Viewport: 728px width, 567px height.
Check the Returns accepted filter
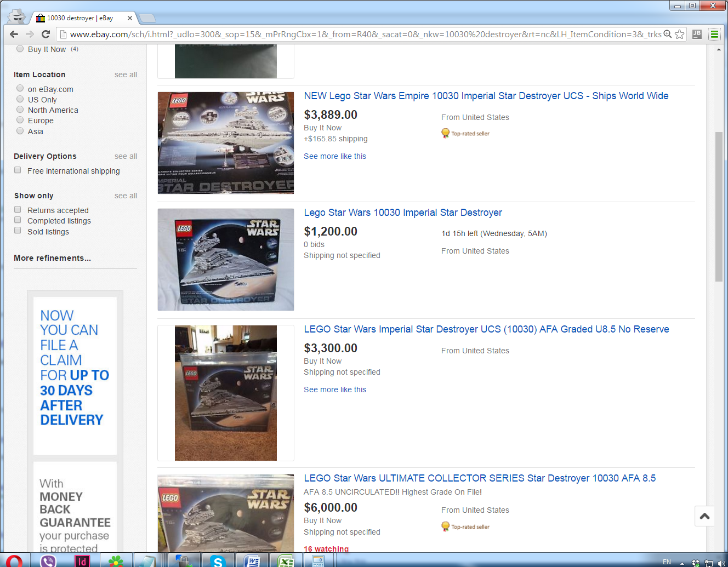tap(18, 210)
